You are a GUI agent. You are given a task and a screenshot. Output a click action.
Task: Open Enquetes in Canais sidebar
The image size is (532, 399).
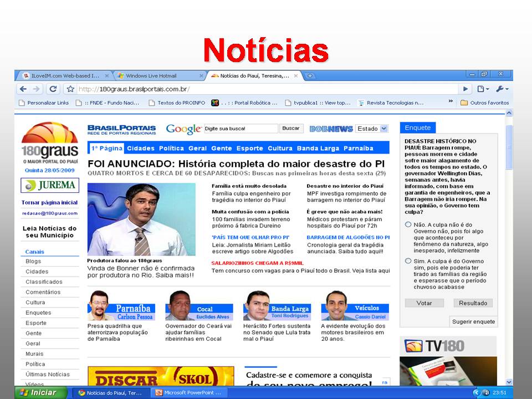pos(38,313)
